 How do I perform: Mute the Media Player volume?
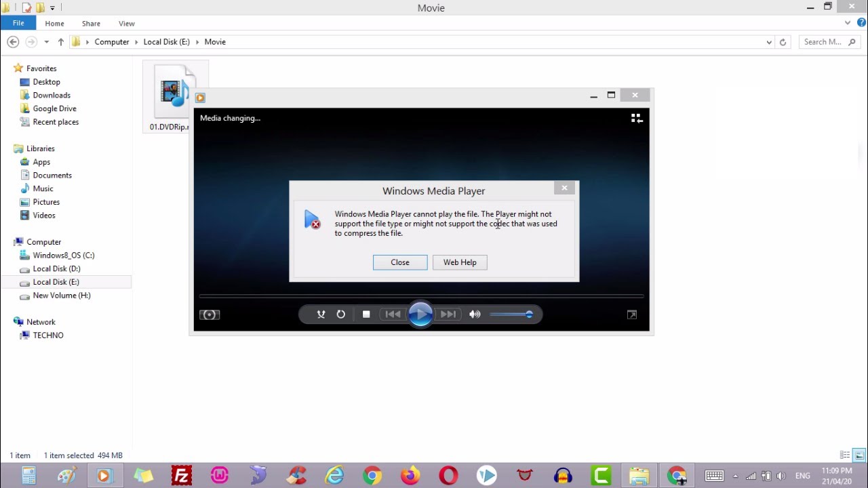point(475,314)
